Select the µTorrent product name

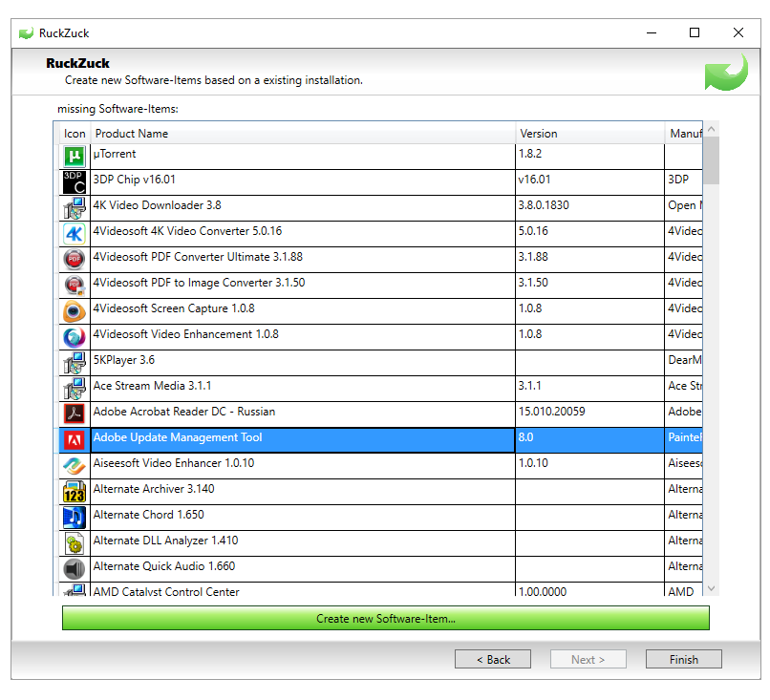tap(115, 154)
